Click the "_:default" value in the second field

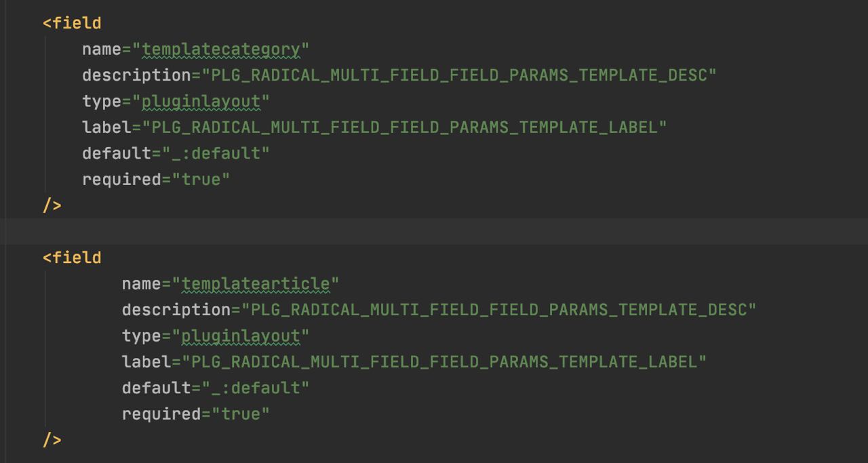(255, 388)
